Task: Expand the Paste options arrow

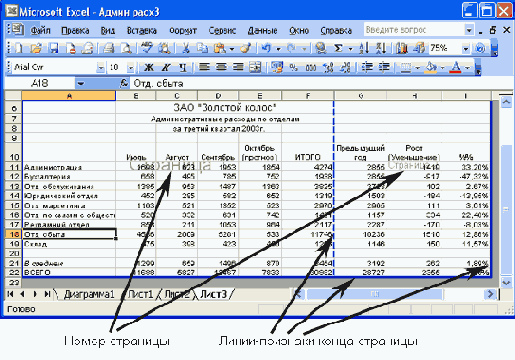Action: tap(232, 49)
